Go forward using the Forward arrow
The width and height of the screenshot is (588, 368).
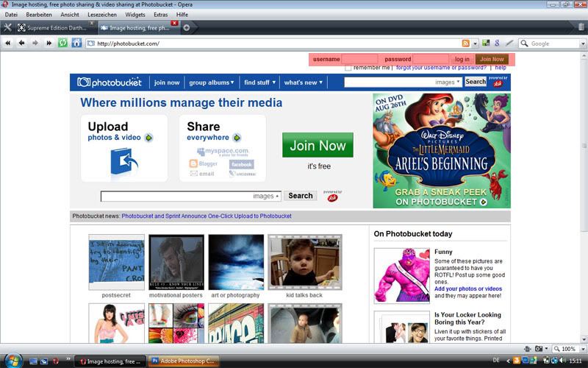[x=35, y=43]
